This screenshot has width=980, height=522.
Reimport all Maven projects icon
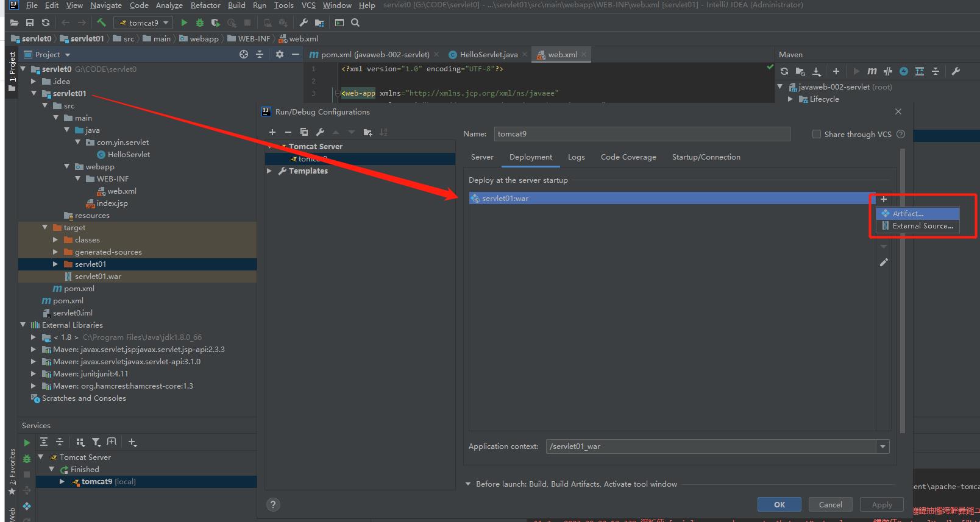784,71
